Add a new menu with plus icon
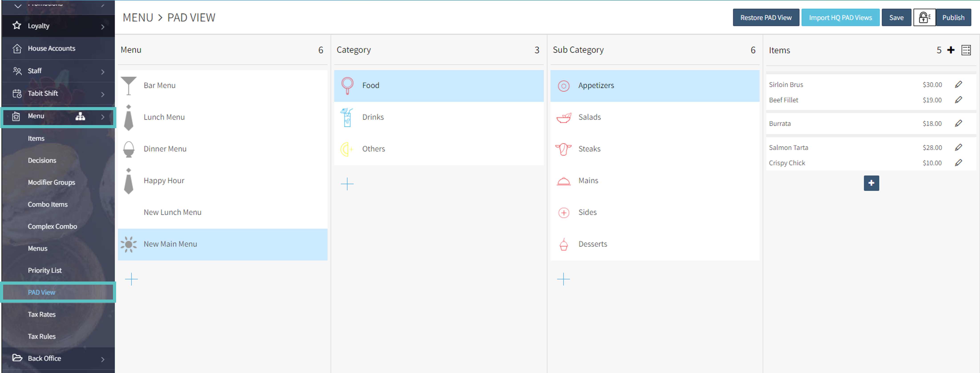The width and height of the screenshot is (980, 373). pyautogui.click(x=131, y=279)
